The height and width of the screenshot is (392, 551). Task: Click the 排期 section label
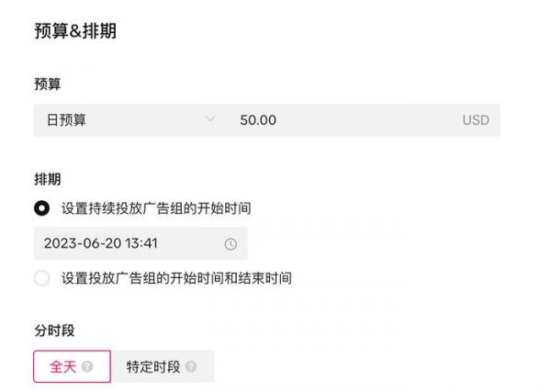(47, 178)
